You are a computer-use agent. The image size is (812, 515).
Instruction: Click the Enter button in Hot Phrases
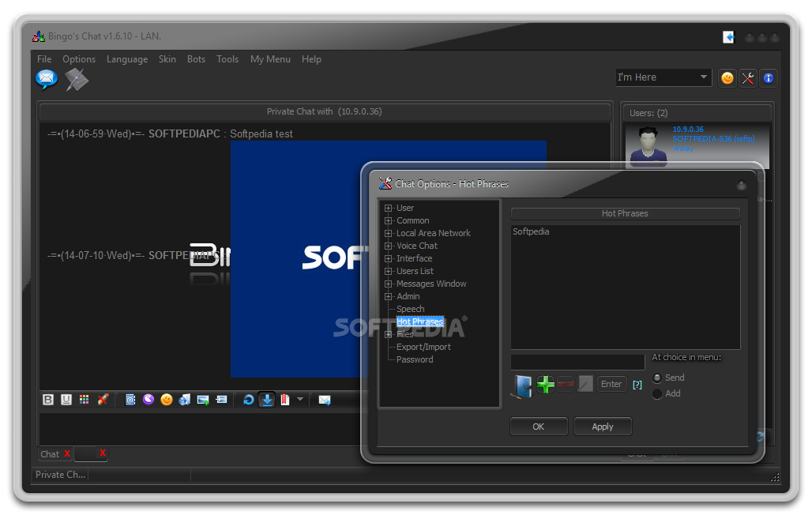point(611,384)
